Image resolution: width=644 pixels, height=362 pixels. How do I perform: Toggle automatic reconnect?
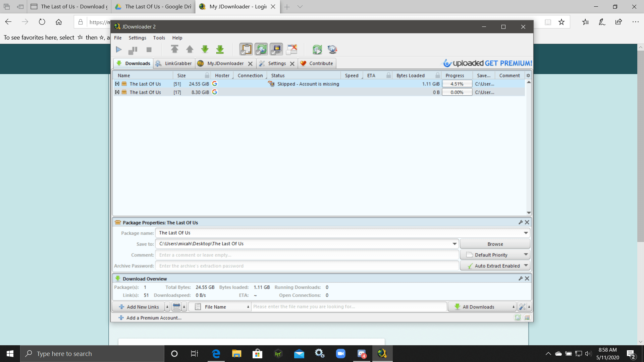pos(261,49)
